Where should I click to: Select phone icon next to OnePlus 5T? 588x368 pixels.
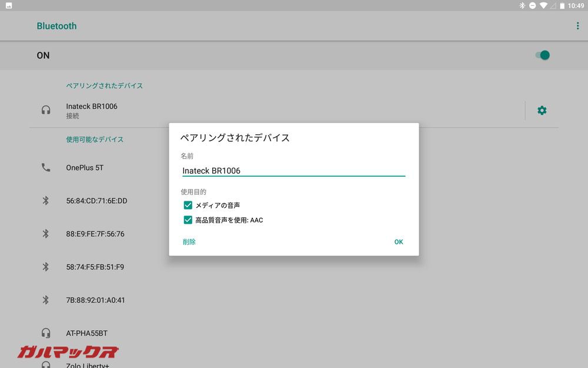[x=46, y=167]
